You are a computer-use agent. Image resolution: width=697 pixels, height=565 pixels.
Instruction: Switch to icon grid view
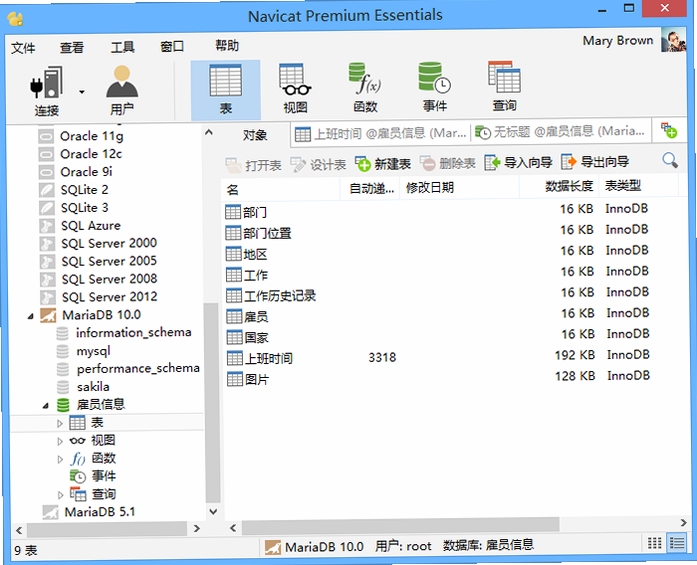654,543
